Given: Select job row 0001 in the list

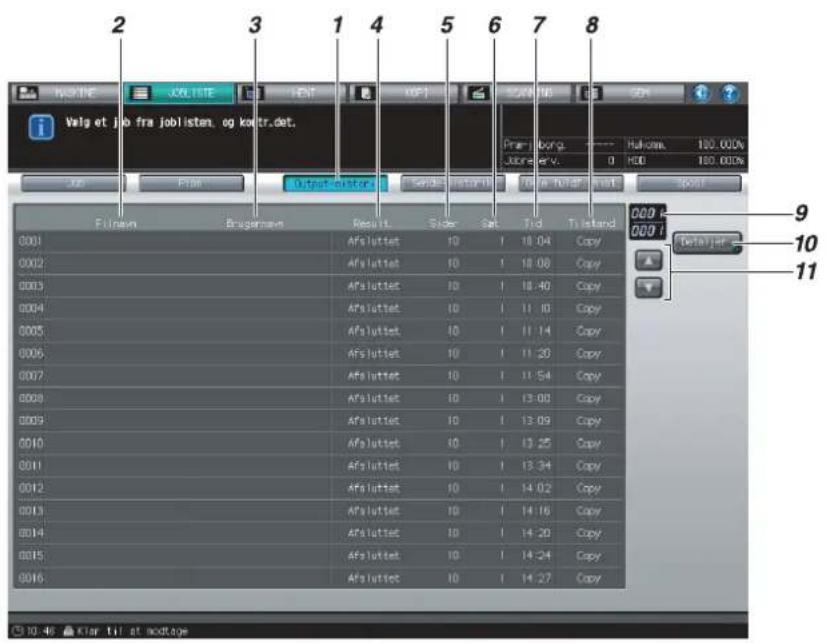Looking at the screenshot, I should point(319,241).
